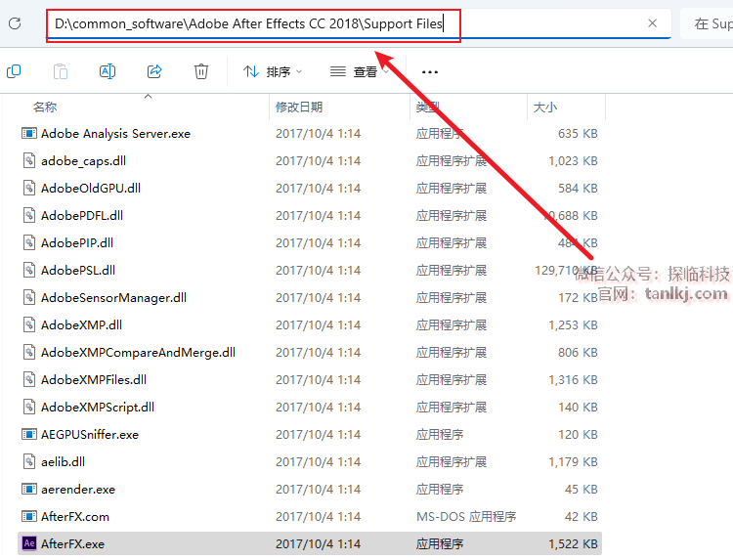Select the Adobe Analysis Server.exe icon

coord(29,134)
